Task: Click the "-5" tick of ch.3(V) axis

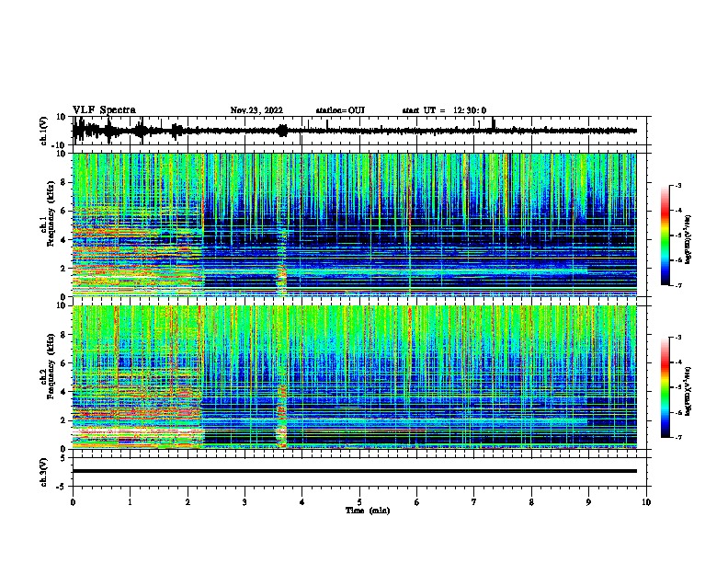Action: pyautogui.click(x=62, y=487)
